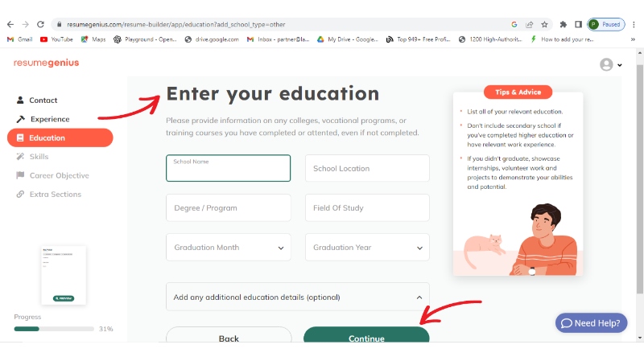This screenshot has height=361, width=644.
Task: Click the Field Of Study input
Action: (367, 208)
